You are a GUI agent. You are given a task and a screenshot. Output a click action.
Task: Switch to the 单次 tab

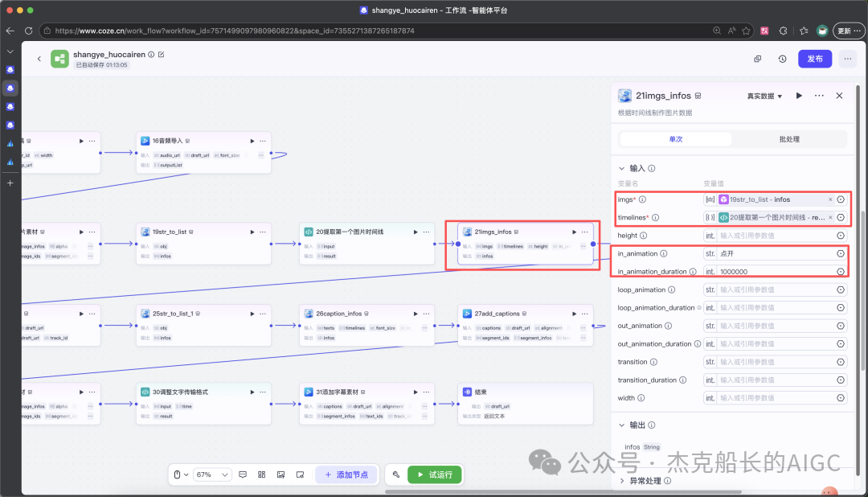coord(676,139)
